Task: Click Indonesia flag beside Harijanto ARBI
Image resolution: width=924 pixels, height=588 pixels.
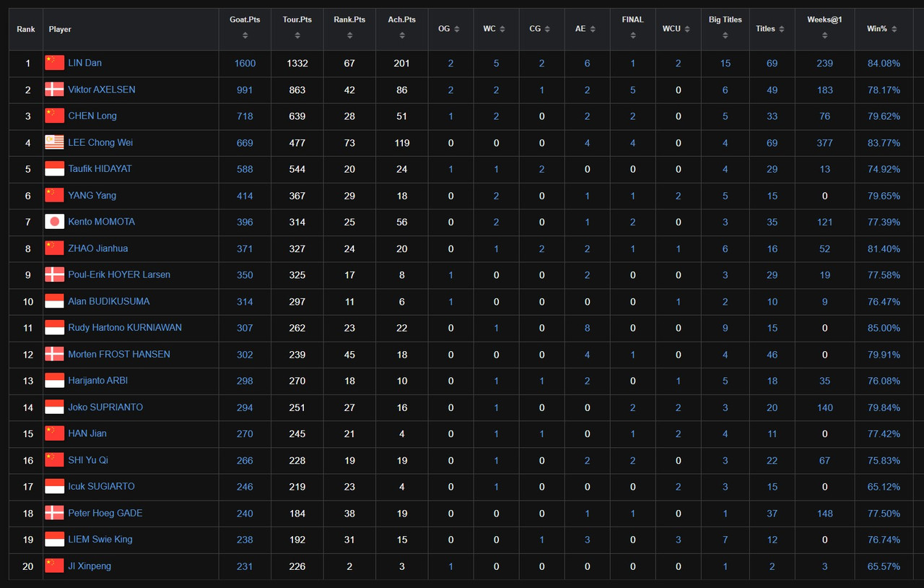Action: [54, 381]
